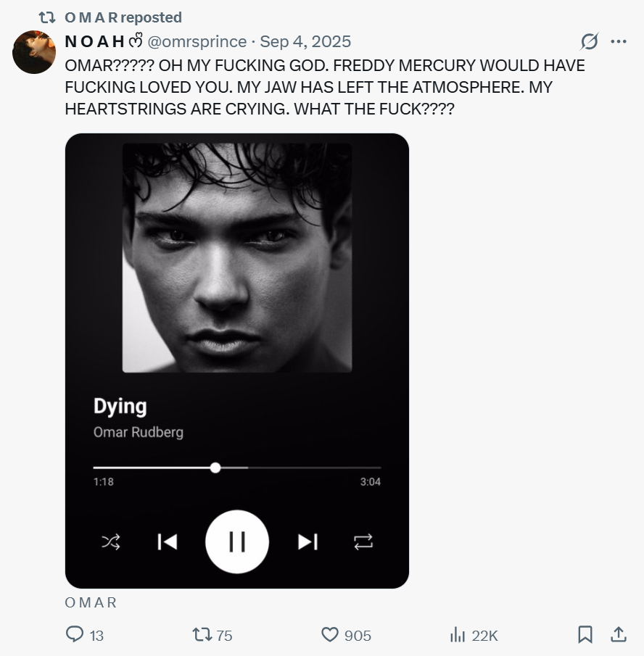This screenshot has width=644, height=656.
Task: Bookmark this post
Action: click(x=585, y=635)
